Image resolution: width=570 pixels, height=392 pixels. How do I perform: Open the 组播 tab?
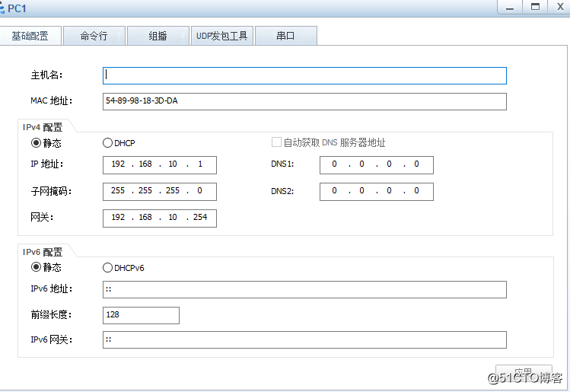coord(158,36)
